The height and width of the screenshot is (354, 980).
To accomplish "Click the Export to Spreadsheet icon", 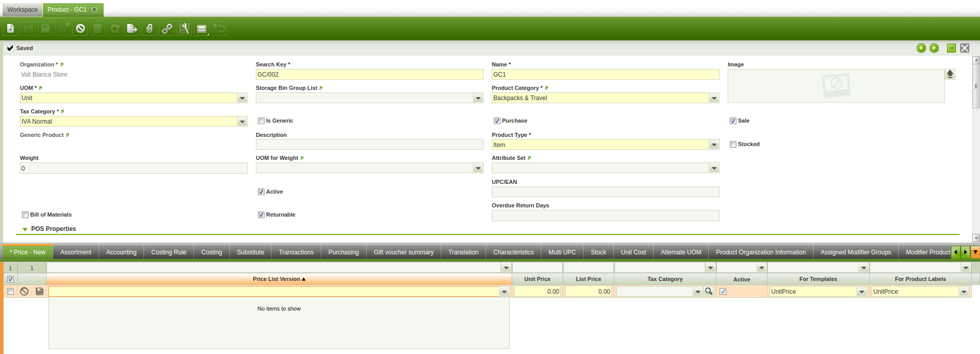I will tap(132, 29).
